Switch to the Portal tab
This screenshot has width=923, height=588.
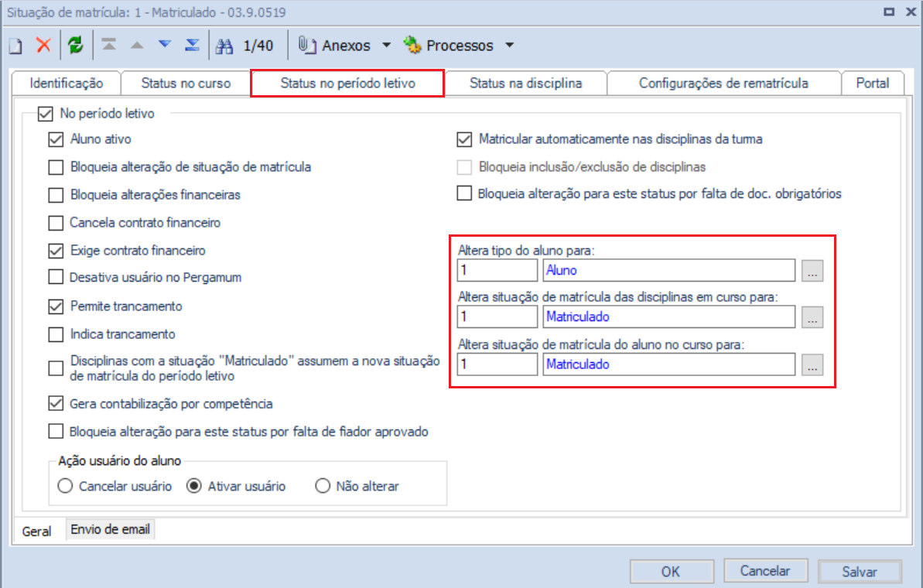pos(873,83)
